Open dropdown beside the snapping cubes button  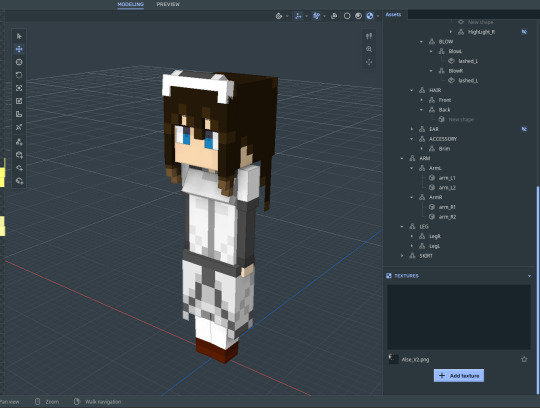324,16
